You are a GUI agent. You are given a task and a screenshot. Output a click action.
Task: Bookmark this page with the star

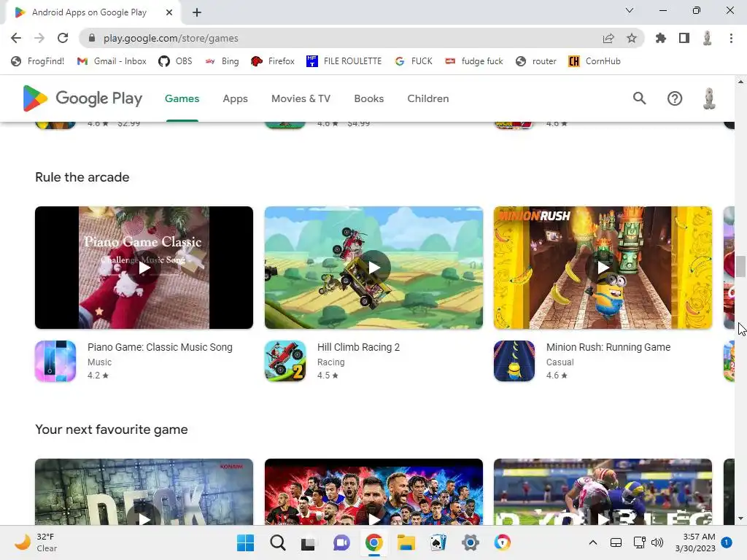[x=632, y=38]
